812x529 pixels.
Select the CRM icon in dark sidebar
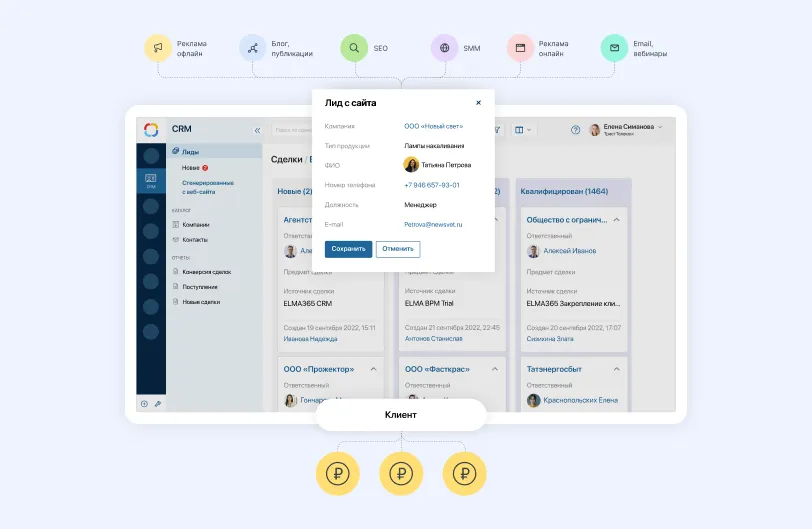pos(151,180)
